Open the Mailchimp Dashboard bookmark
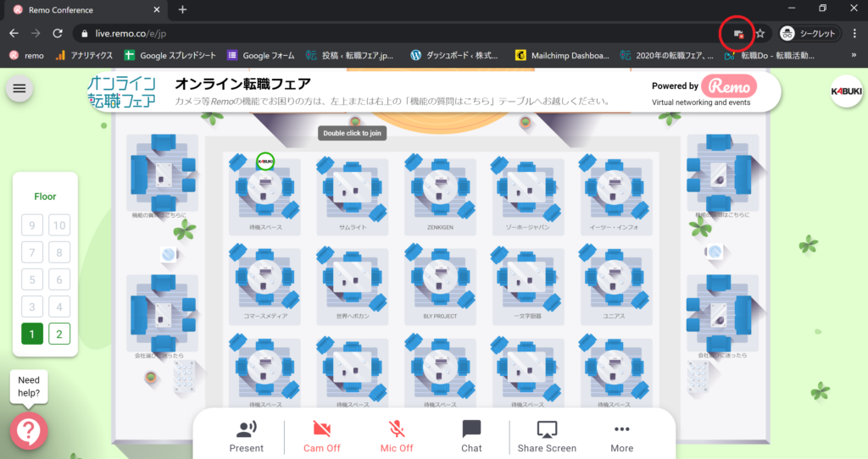 pos(562,55)
